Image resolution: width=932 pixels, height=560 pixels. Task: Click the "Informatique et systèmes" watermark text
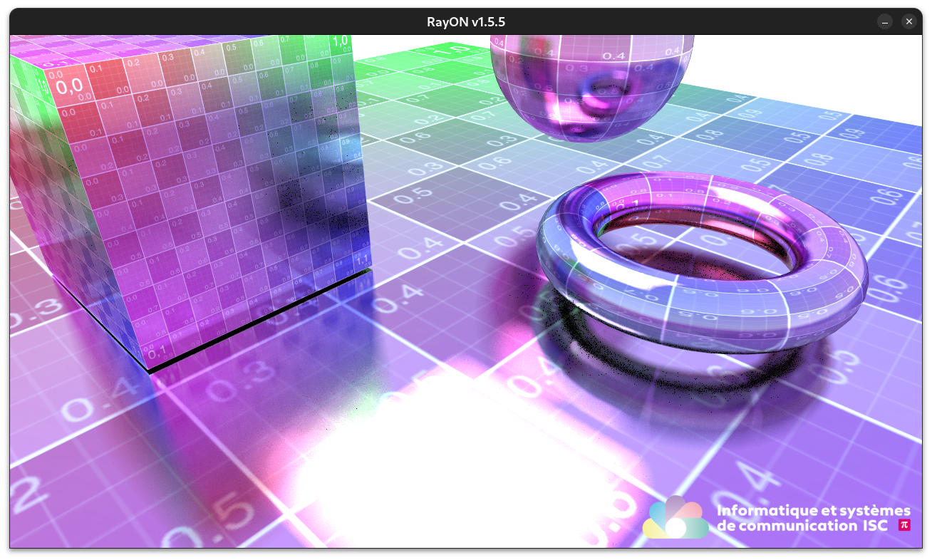pos(813,511)
